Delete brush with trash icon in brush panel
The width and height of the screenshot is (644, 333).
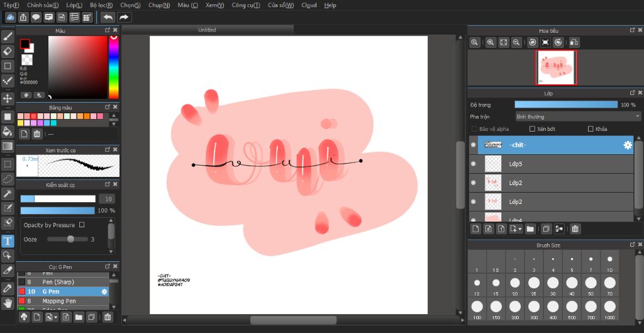pyautogui.click(x=107, y=317)
